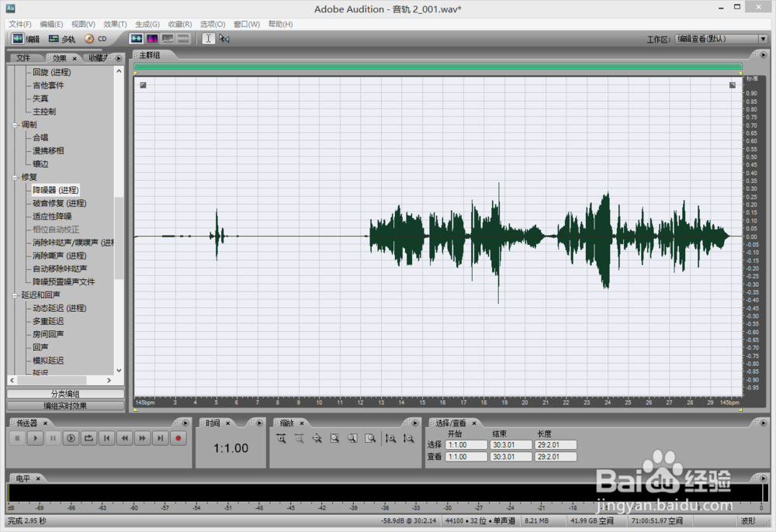The image size is (776, 532).
Task: Select 破音修复 (进程) effect
Action: (60, 203)
